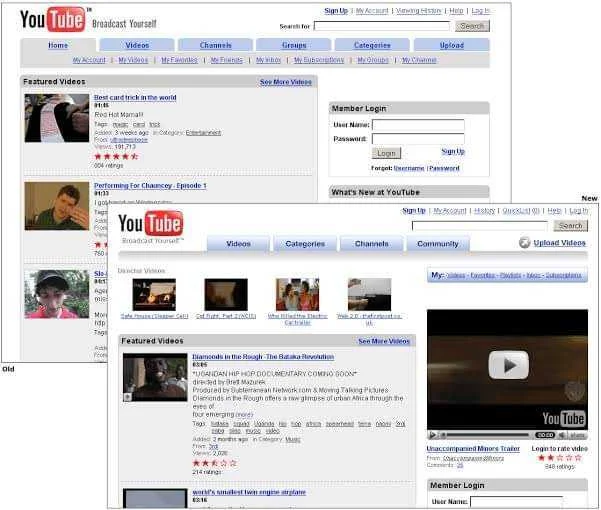This screenshot has width=601, height=510.
Task: Click See More Videos in old Featured Videos
Action: coord(286,82)
